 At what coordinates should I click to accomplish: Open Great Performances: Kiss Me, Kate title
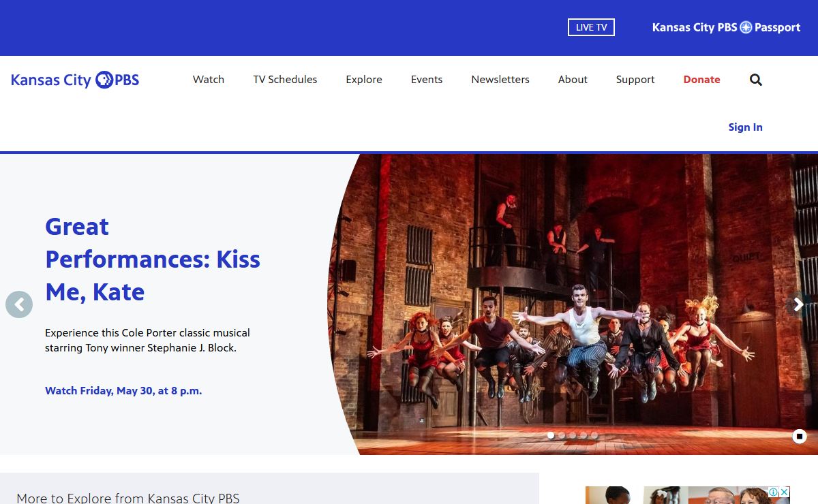(x=153, y=259)
